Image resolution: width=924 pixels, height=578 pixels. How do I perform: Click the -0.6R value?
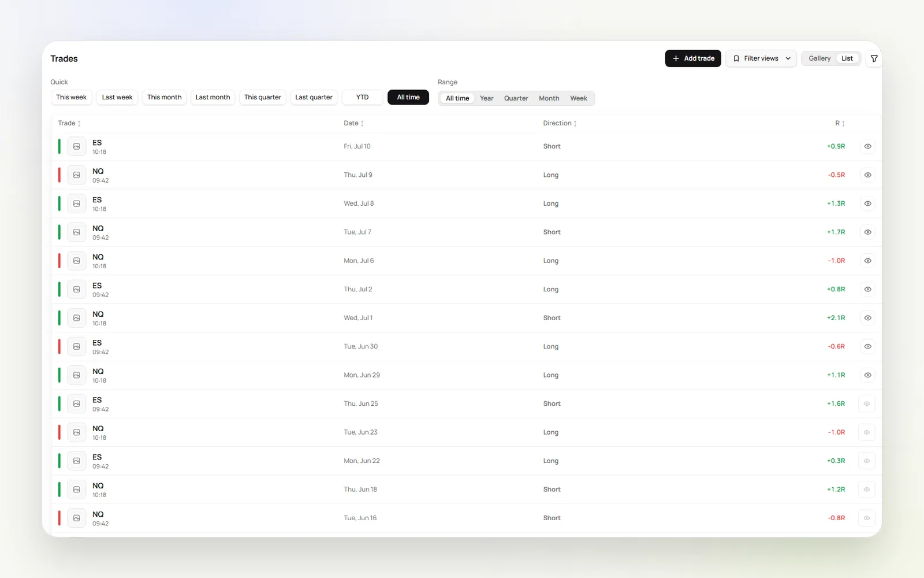pyautogui.click(x=836, y=347)
